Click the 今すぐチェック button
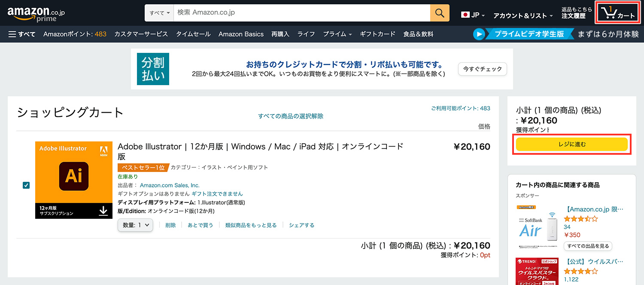644x285 pixels. point(483,69)
